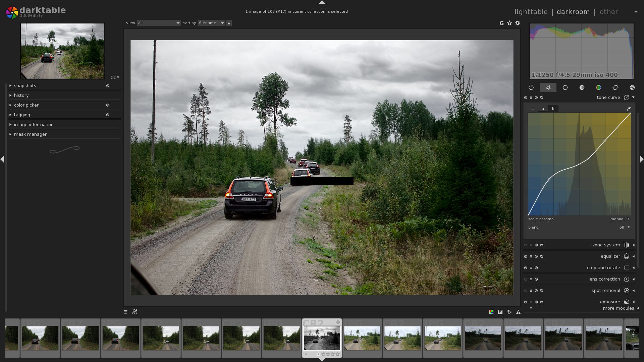Click grouping G icon in top toolbar
The image size is (644, 362).
point(501,23)
